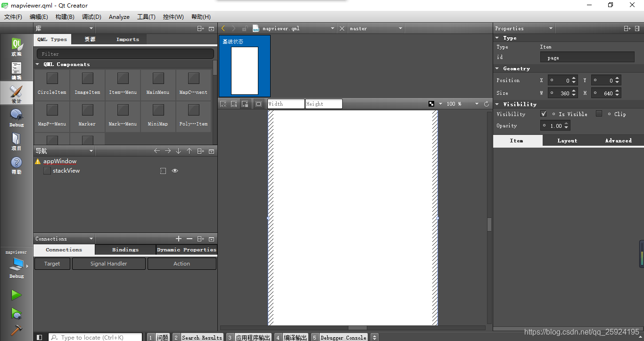
Task: Collapse the Geometry section
Action: coord(497,68)
